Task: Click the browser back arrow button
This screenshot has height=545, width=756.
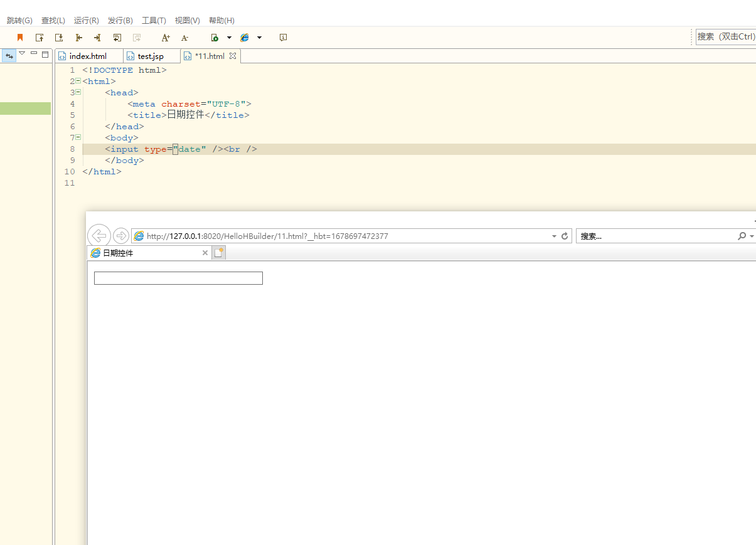Action: click(x=99, y=236)
